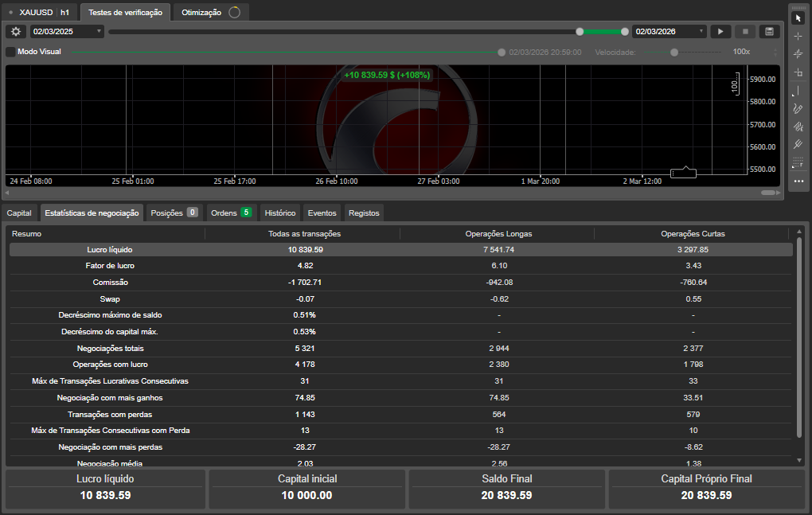Select the pointer tool on the chart toolbar
The image size is (812, 515).
[x=798, y=17]
